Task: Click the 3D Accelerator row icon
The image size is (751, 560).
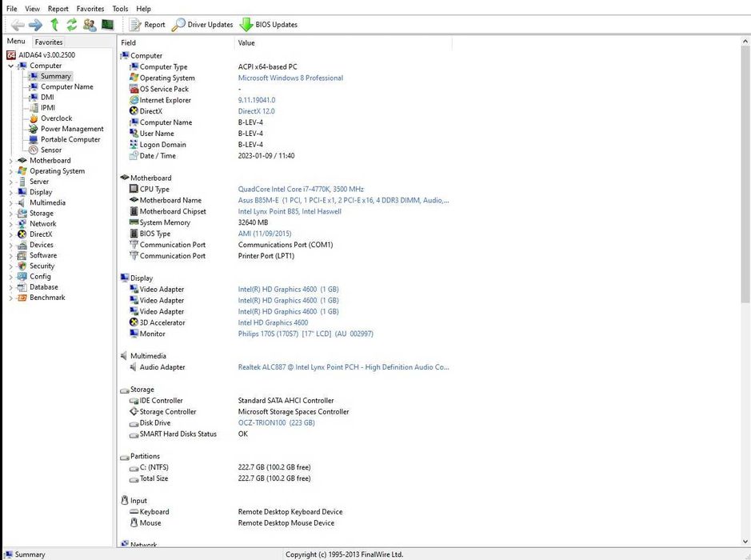Action: tap(134, 322)
